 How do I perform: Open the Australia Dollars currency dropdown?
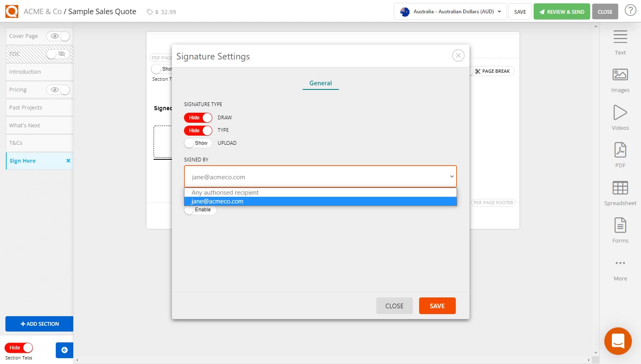tap(450, 11)
